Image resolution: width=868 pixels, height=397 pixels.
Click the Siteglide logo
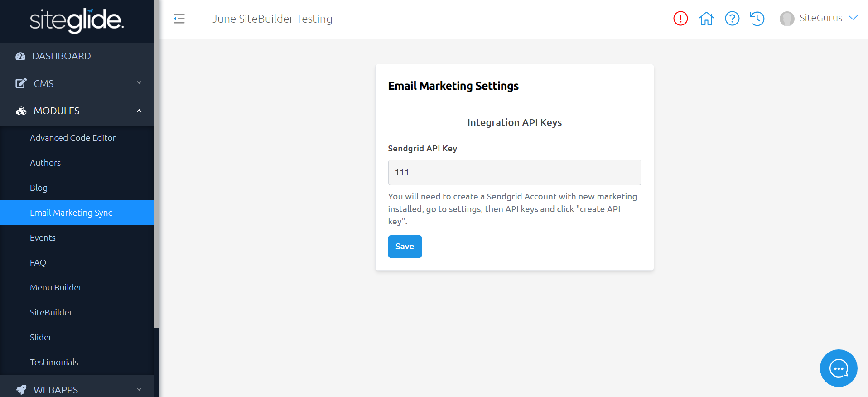tap(77, 20)
